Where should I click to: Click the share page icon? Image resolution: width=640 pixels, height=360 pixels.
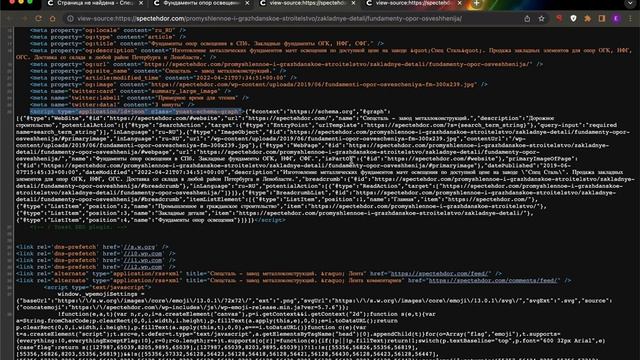[527, 18]
